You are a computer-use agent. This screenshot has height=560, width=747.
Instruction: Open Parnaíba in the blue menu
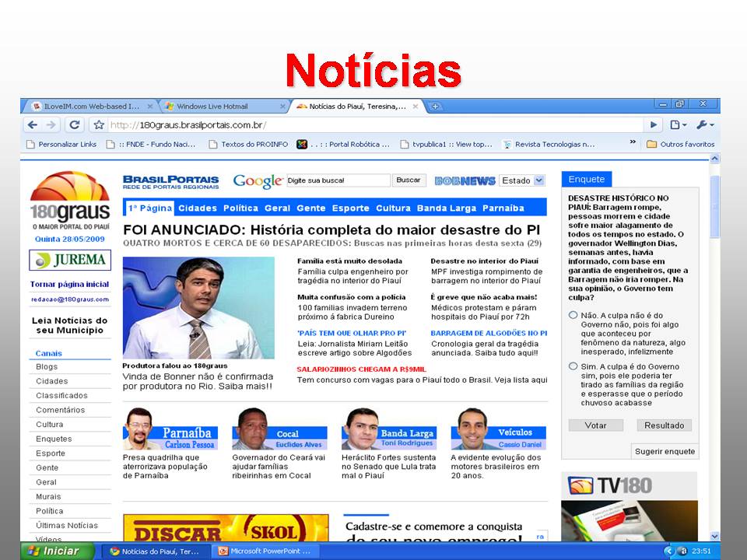tap(503, 208)
